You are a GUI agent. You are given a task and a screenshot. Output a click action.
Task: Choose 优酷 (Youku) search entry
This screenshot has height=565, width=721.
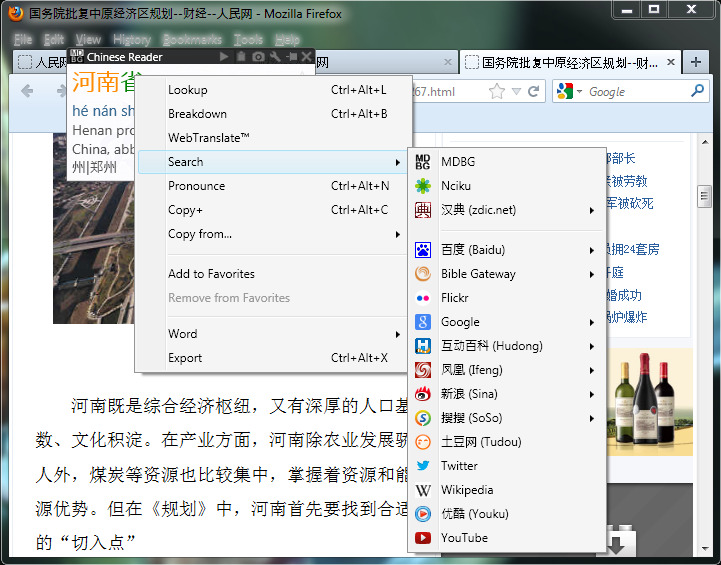507,514
